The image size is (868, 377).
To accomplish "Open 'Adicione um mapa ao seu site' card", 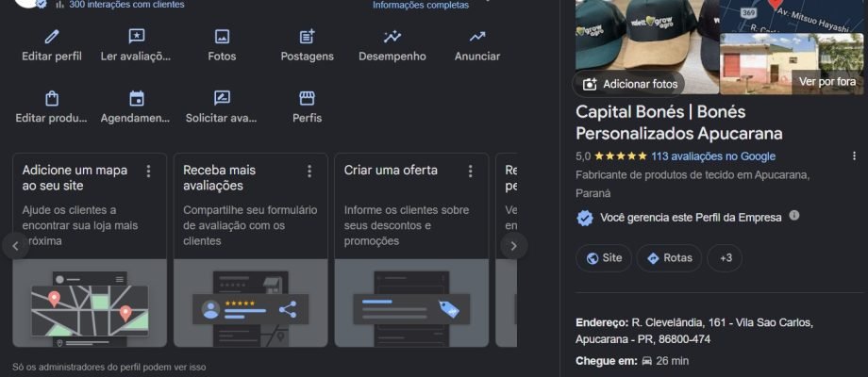I will (x=90, y=250).
